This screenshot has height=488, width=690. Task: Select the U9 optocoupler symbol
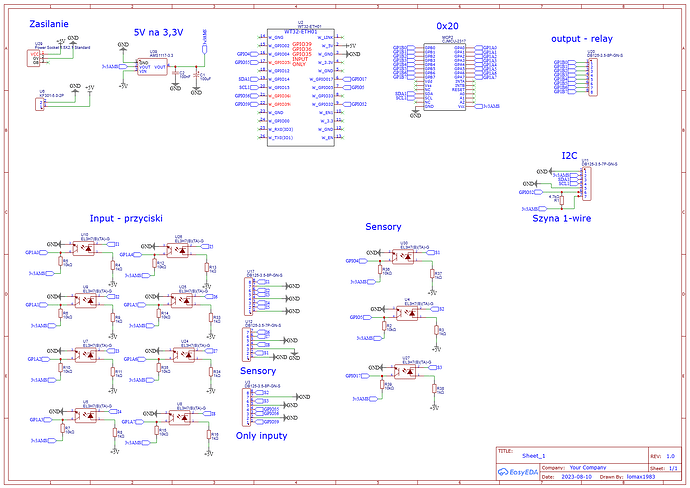pos(85,301)
